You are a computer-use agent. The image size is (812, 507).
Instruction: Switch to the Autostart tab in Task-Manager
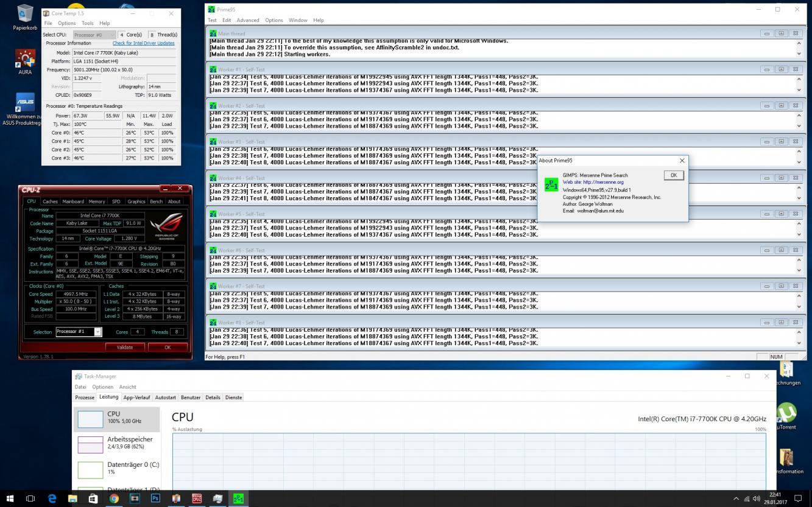point(166,397)
